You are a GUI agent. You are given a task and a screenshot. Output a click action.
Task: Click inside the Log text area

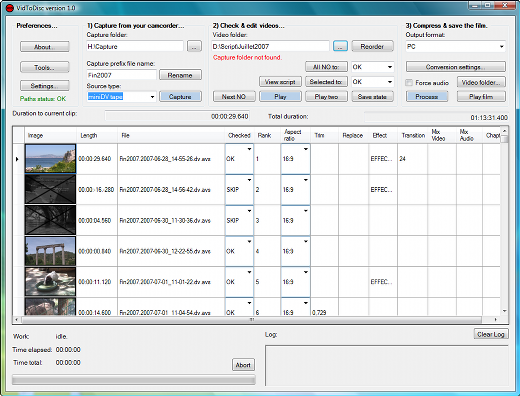click(387, 366)
